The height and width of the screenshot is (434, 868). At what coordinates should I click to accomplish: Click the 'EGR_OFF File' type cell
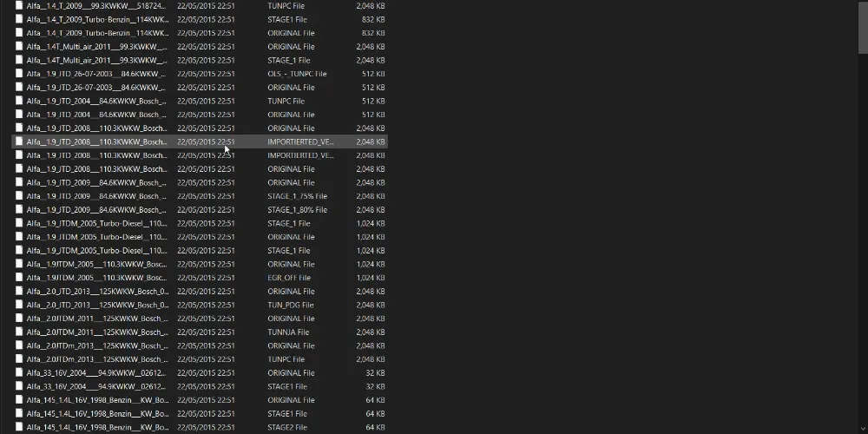click(x=289, y=278)
